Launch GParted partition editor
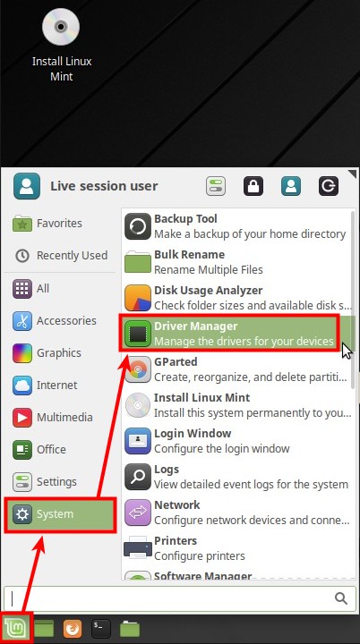 click(237, 369)
